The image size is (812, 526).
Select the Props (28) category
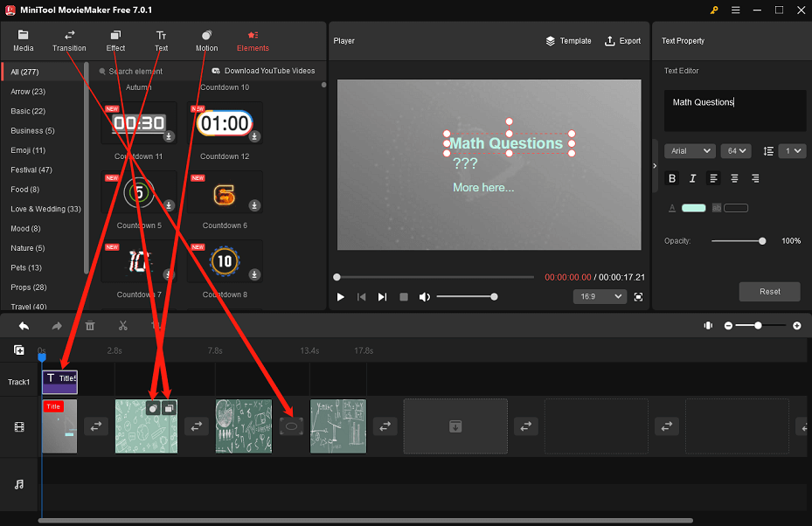pyautogui.click(x=29, y=287)
